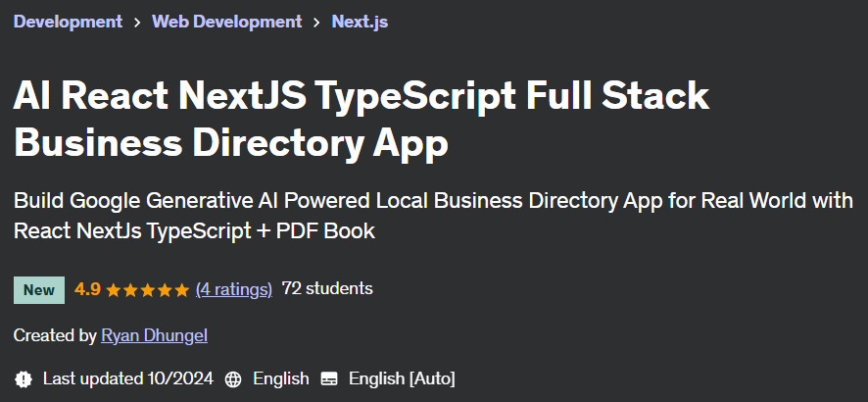Viewport: 868px width, 402px height.
Task: Click the English [Auto] captions text
Action: click(402, 378)
